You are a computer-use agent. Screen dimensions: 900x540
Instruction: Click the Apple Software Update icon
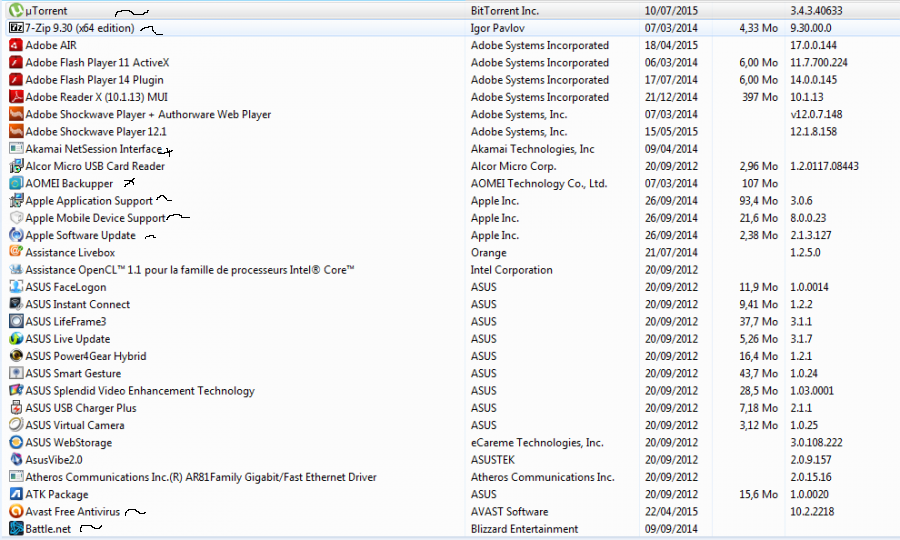click(x=16, y=235)
